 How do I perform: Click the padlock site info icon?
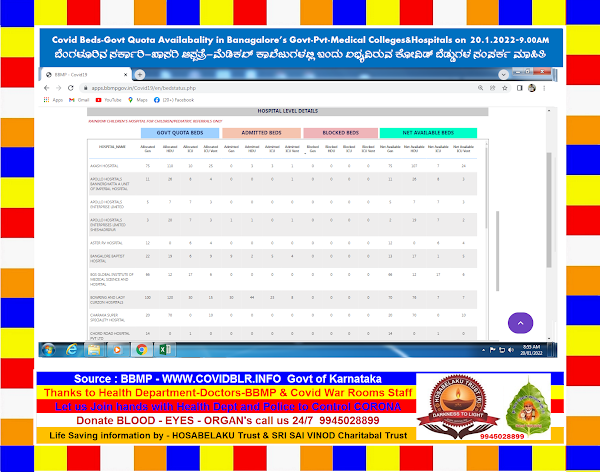pyautogui.click(x=85, y=88)
